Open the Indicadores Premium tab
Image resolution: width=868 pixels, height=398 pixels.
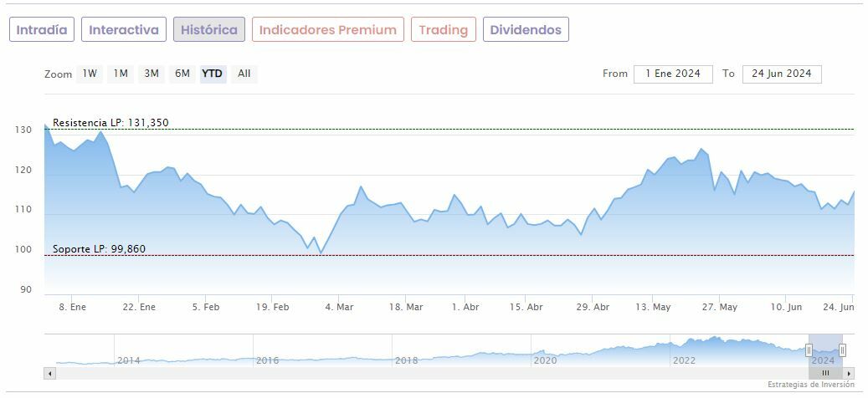327,30
